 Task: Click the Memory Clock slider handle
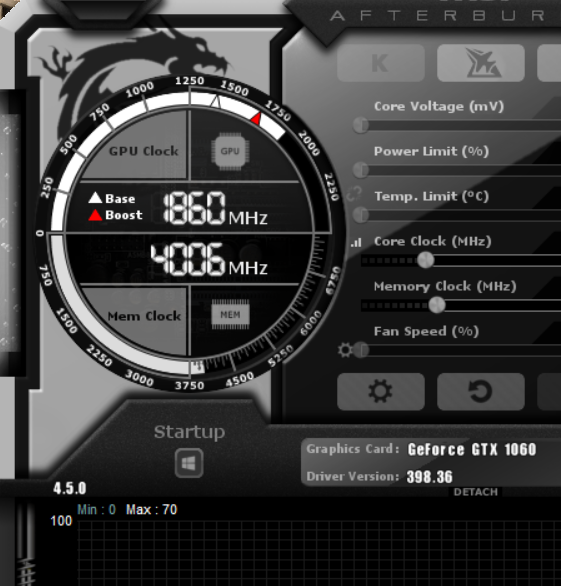point(437,305)
